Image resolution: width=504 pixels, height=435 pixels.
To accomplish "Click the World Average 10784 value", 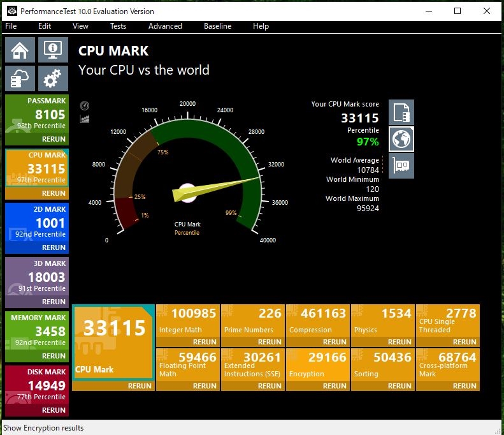I will pos(368,170).
